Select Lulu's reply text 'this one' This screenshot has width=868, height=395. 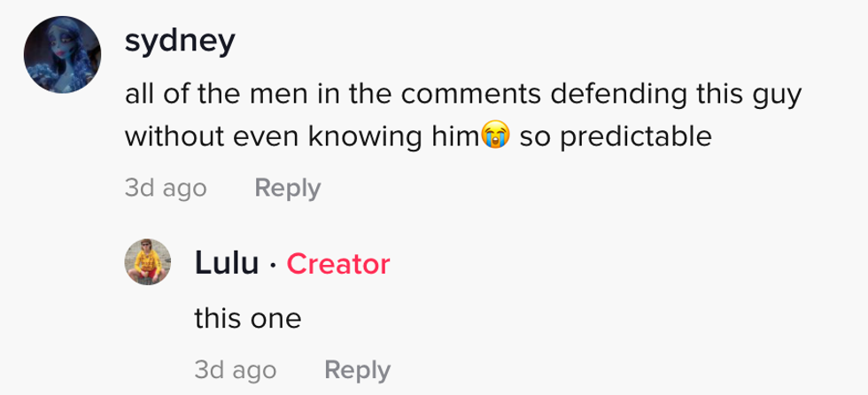click(x=248, y=318)
